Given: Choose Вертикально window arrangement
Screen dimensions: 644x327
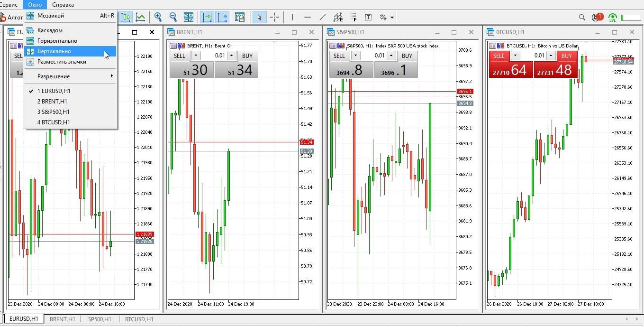Looking at the screenshot, I should coord(70,51).
